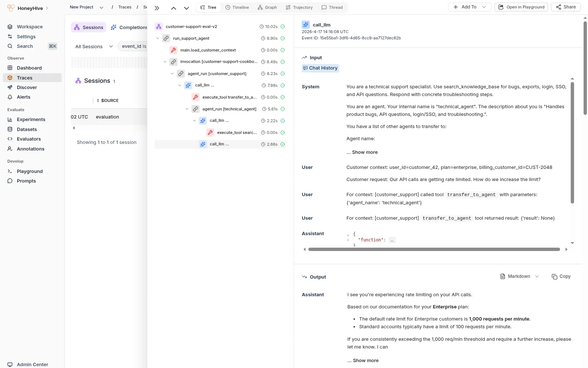Go to previous event with up arrow
588x368 pixels.
(173, 8)
